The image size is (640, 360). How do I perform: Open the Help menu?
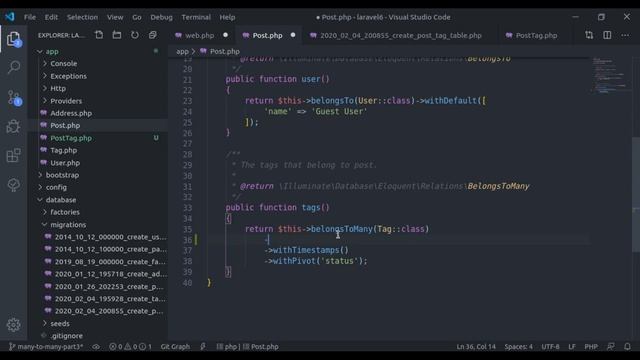pyautogui.click(x=227, y=17)
